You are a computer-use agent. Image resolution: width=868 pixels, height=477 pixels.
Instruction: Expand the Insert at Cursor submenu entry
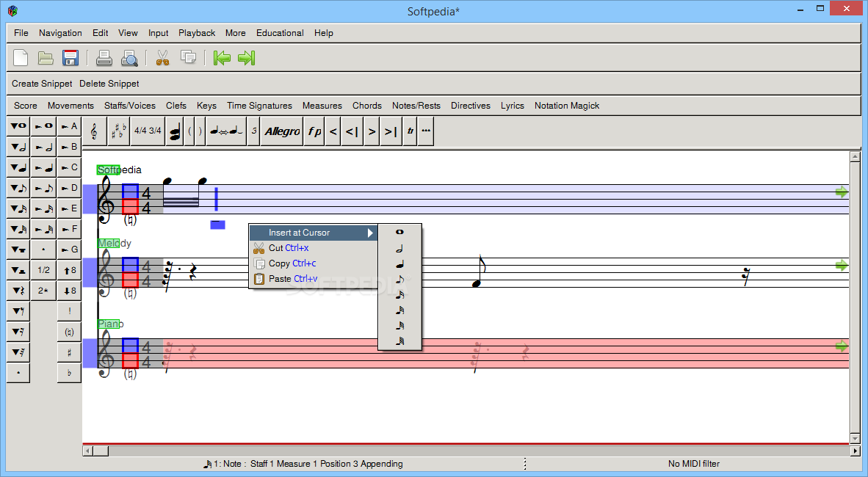[x=314, y=233]
